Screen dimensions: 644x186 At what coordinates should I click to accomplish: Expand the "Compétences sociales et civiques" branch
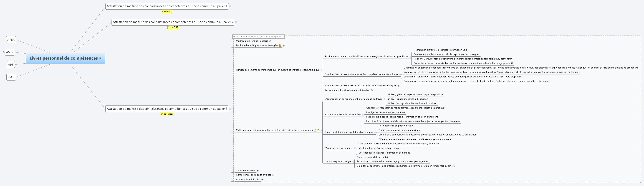[273, 175]
